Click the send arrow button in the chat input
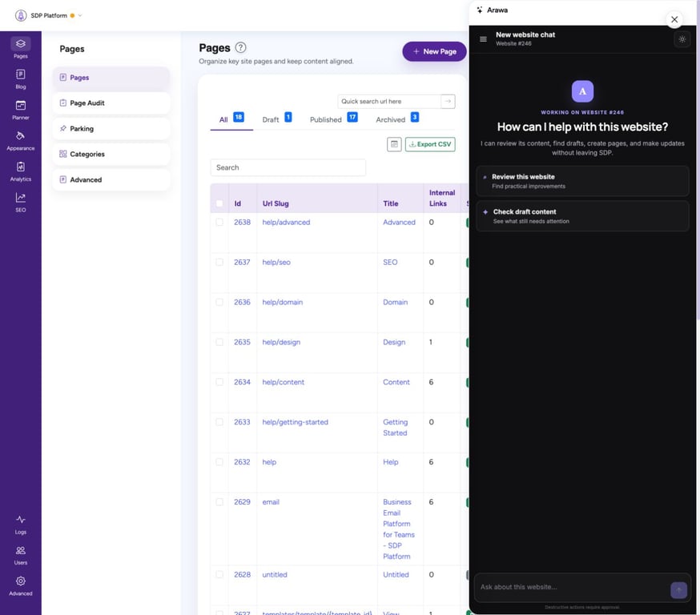Image resolution: width=700 pixels, height=615 pixels. pyautogui.click(x=678, y=590)
